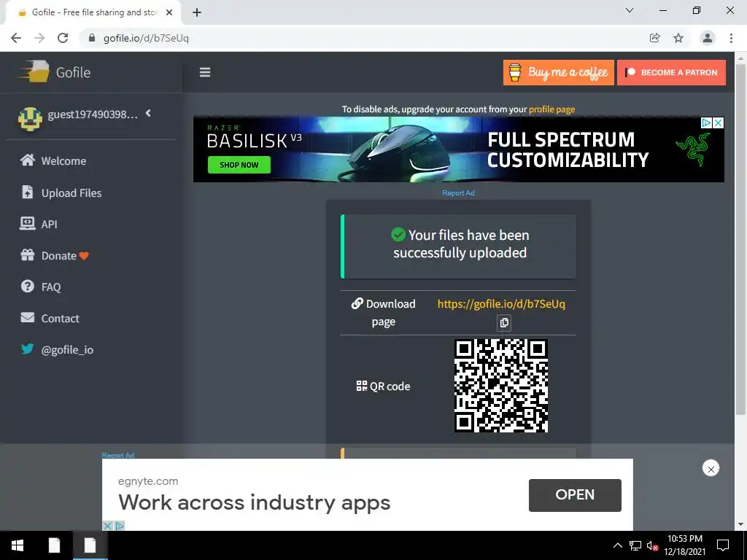Close the Gofile tab

coord(169,12)
